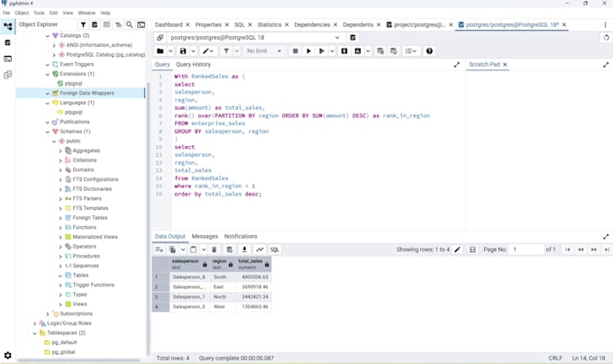Click the Add row icon in Data Output
Screen dimensions: 613x364
[x=160, y=250]
